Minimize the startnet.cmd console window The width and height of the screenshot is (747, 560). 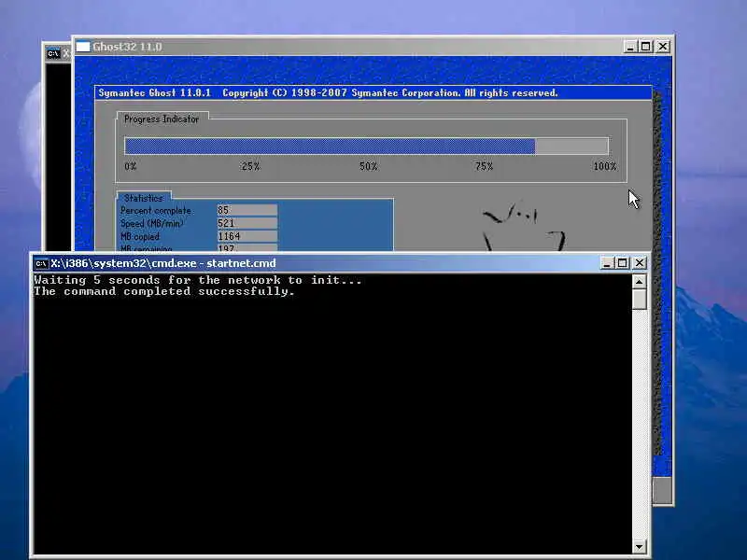(x=606, y=263)
